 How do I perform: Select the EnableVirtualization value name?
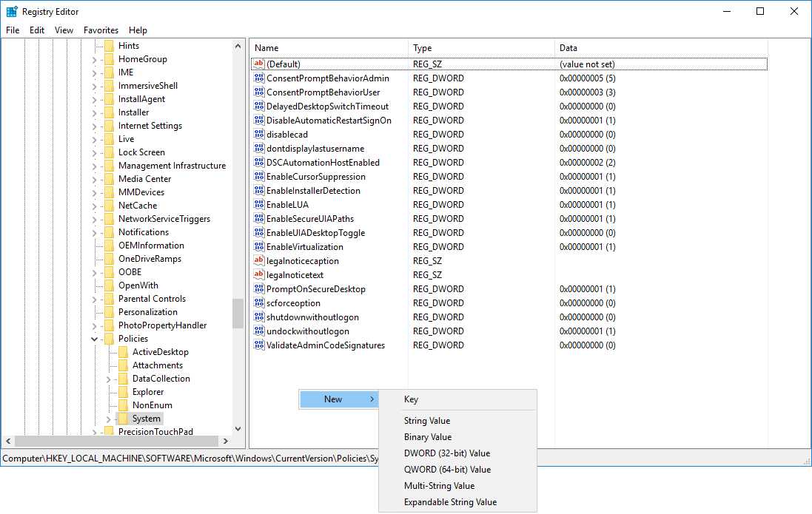pos(304,247)
